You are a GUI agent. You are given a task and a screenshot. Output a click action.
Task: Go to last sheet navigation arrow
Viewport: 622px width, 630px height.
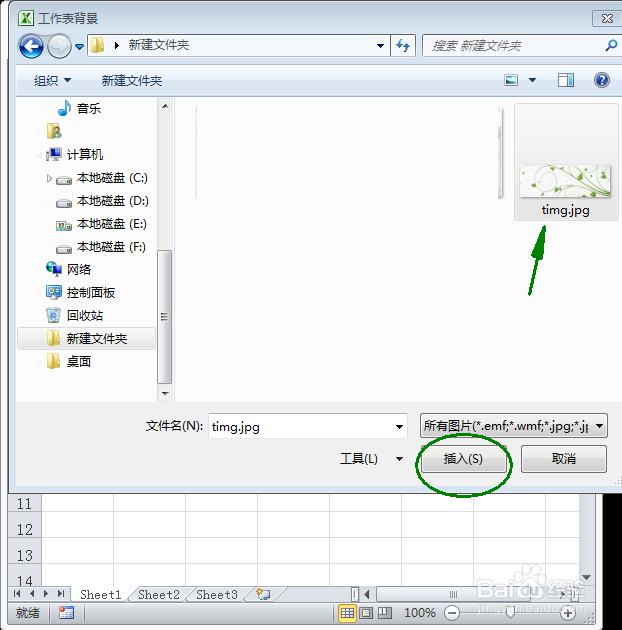61,594
